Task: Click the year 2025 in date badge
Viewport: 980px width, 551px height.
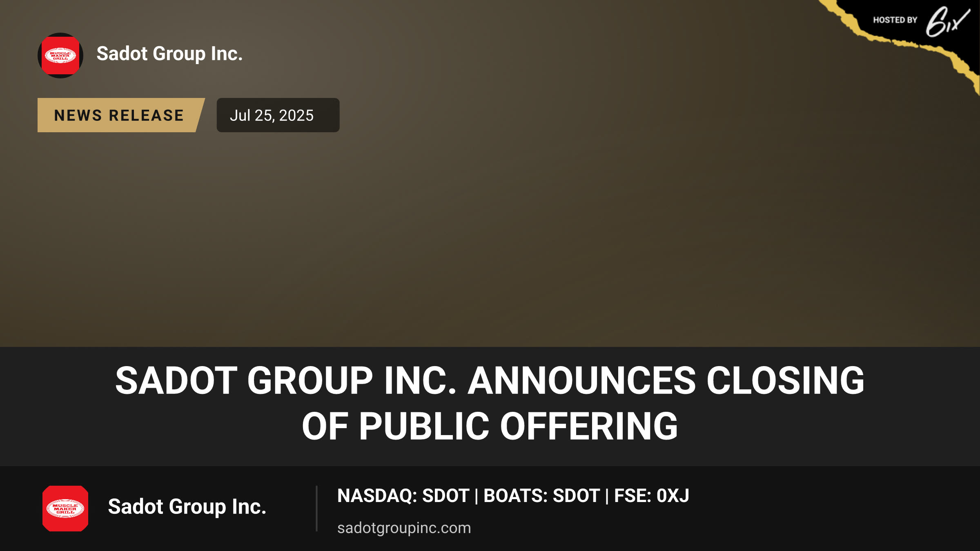Action: tap(296, 116)
